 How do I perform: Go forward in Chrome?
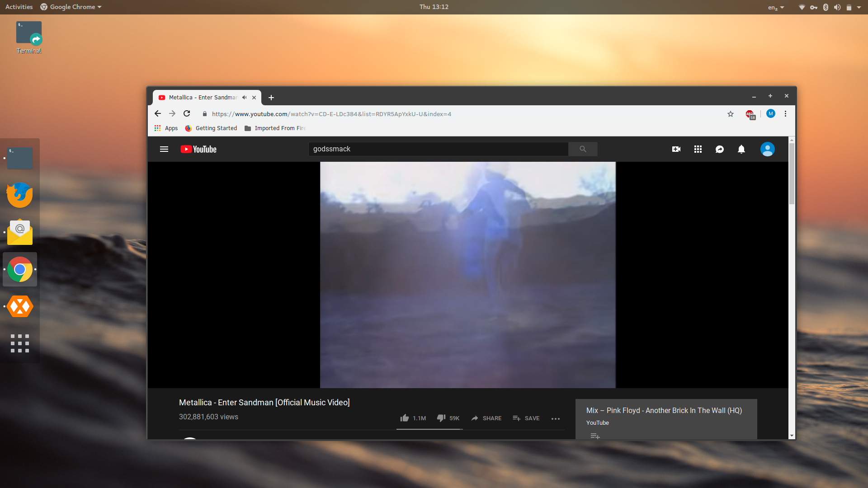click(172, 114)
